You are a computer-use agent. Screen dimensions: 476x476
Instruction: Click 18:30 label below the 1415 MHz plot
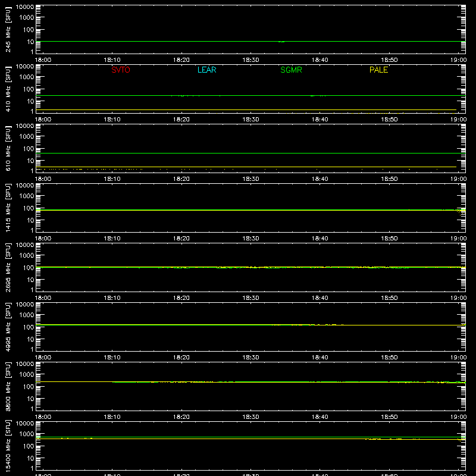pos(250,239)
